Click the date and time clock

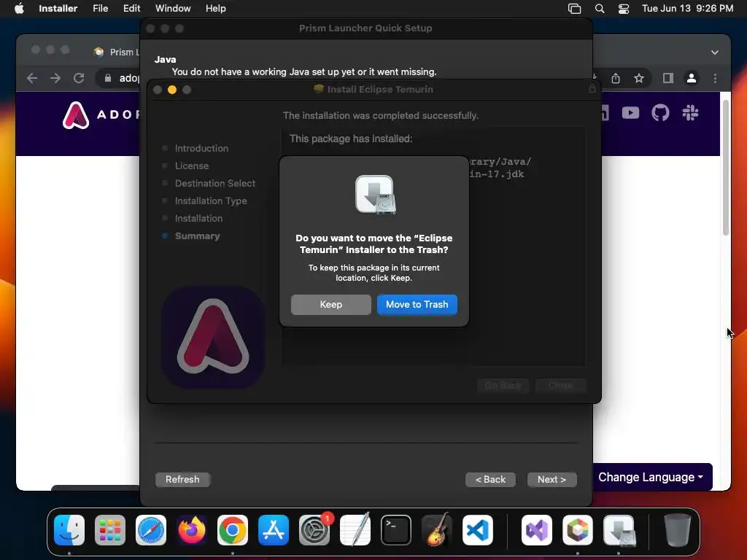pyautogui.click(x=687, y=8)
